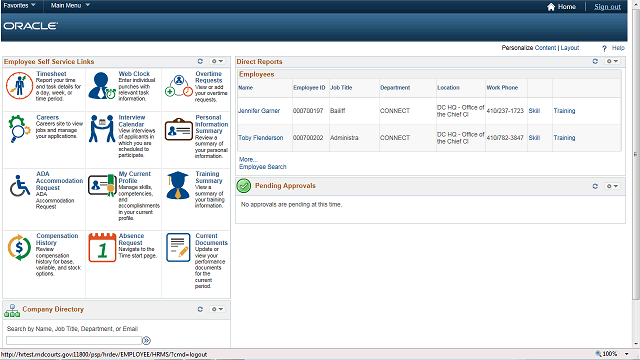The width and height of the screenshot is (640, 360).
Task: Open the Interview Calendar handshake icon
Action: [x=102, y=129]
